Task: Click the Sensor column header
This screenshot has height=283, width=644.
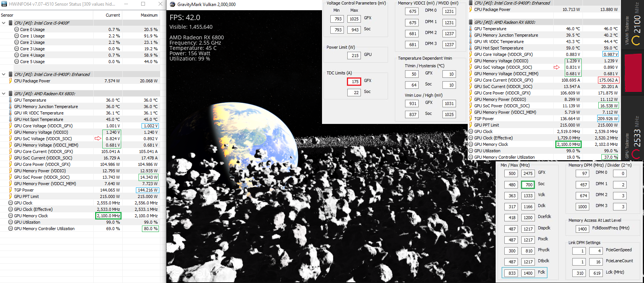Action: [x=7, y=15]
